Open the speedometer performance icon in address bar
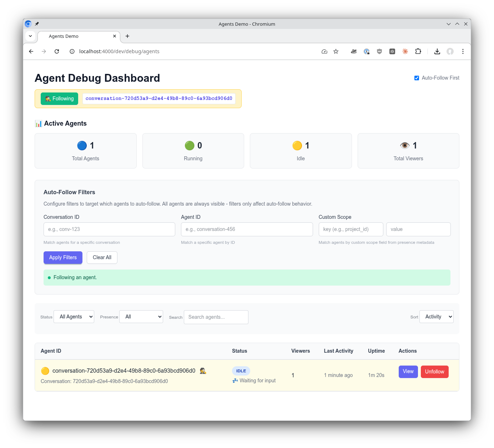494x448 pixels. click(x=324, y=51)
